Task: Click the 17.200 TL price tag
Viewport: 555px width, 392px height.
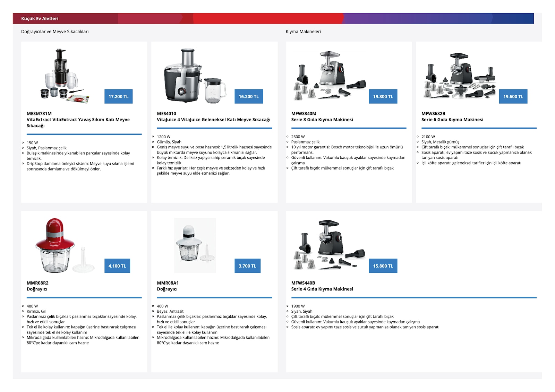Action: coord(118,96)
